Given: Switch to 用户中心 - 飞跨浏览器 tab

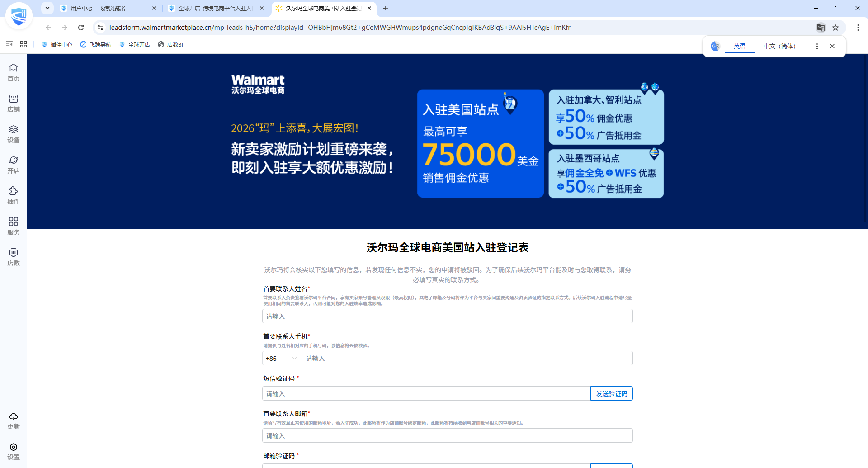Looking at the screenshot, I should coord(108,8).
